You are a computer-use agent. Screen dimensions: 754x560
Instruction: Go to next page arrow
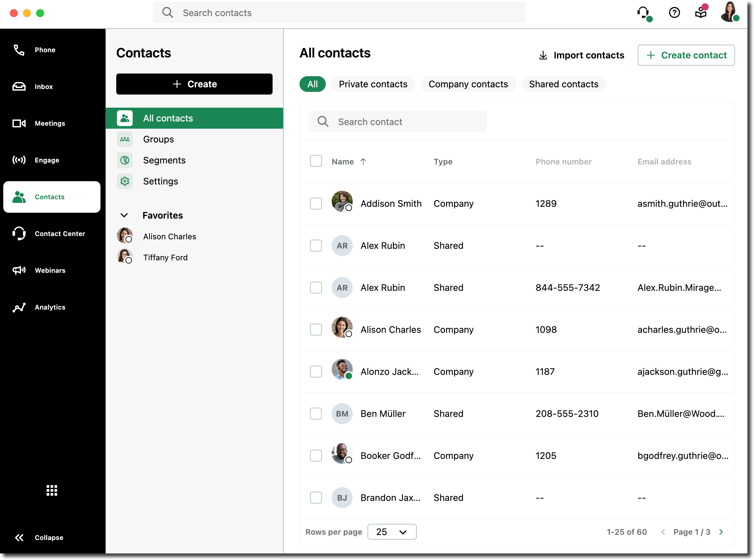(x=721, y=532)
